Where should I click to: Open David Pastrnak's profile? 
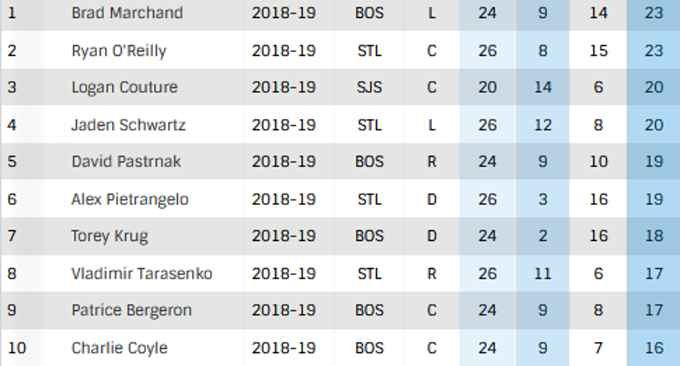[126, 161]
